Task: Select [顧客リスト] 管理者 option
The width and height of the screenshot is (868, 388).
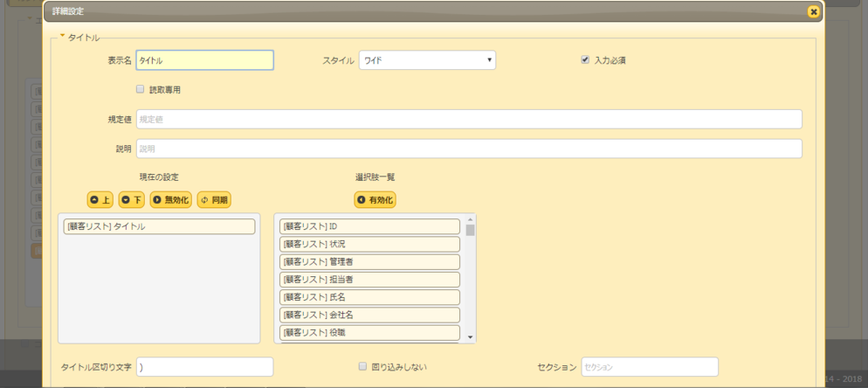Action: 370,262
